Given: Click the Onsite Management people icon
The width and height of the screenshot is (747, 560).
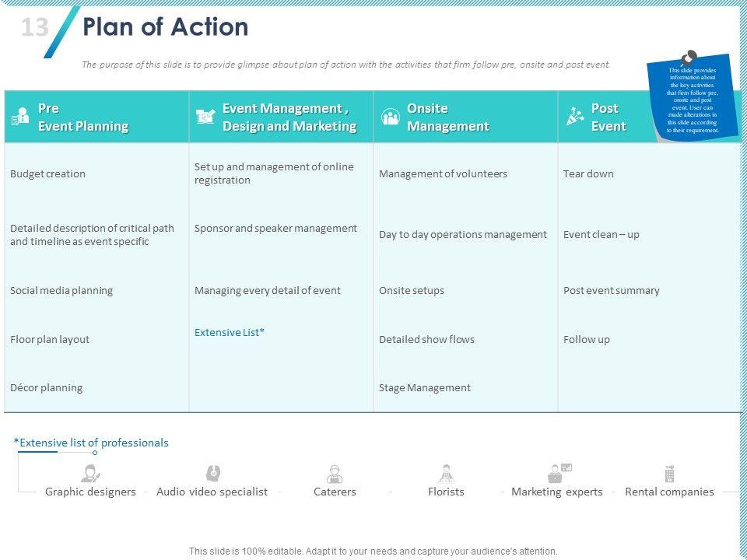Looking at the screenshot, I should [x=390, y=117].
